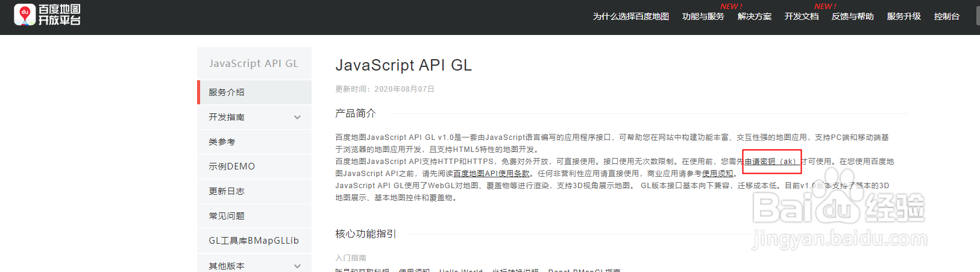The height and width of the screenshot is (272, 980).
Task: Open the 使用须知 link in the paragraph
Action: point(718,174)
